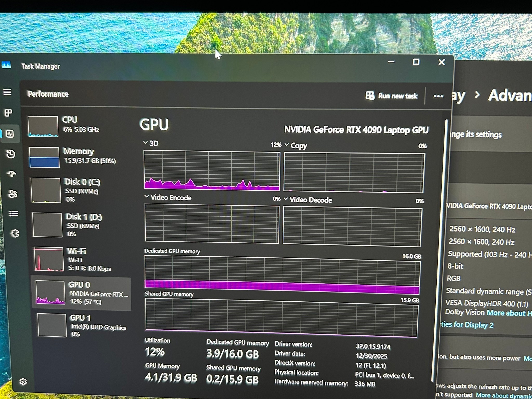Open properties for Display 2 link in Settings
Screen dimensions: 532x399
pyautogui.click(x=467, y=325)
